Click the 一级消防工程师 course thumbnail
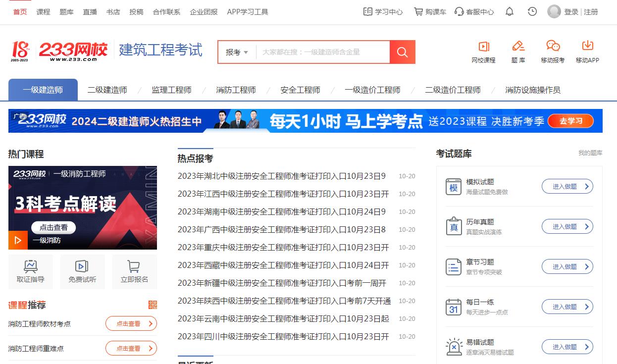 (83, 208)
